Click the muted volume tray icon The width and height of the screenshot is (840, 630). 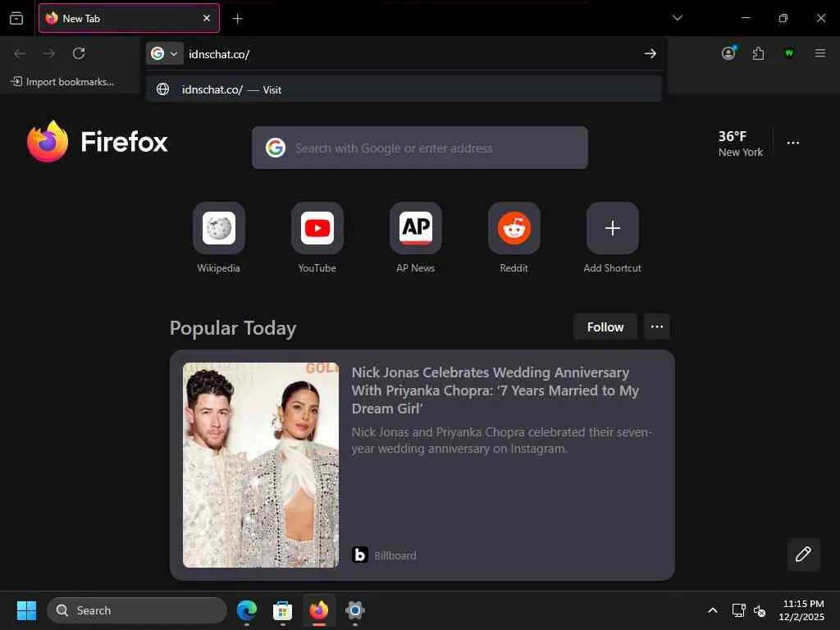point(759,610)
